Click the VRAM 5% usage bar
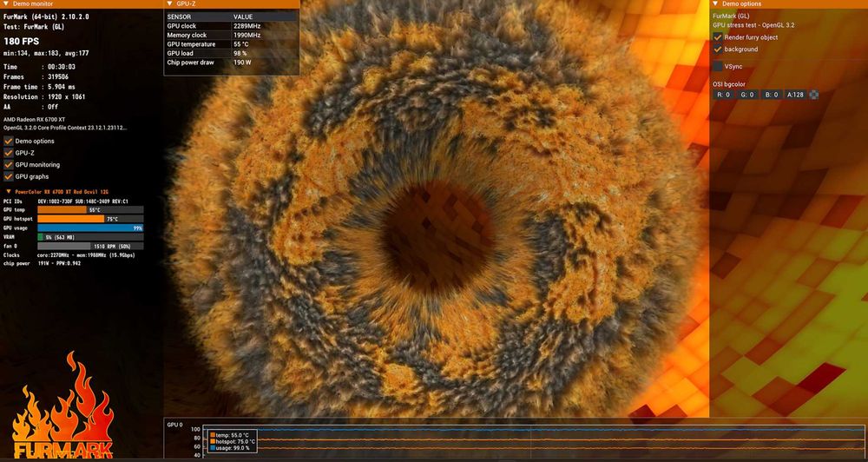The width and height of the screenshot is (868, 462). coord(90,237)
